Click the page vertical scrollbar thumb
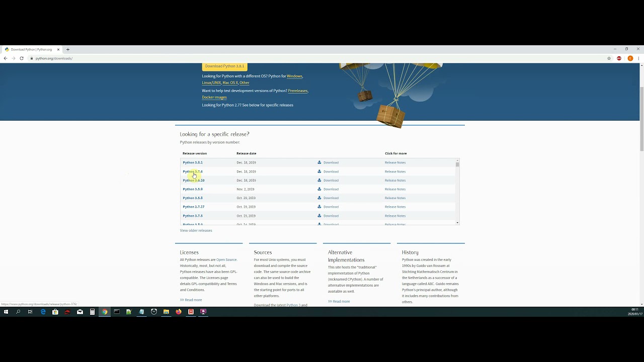Viewport: 644px width, 362px height. [x=641, y=118]
